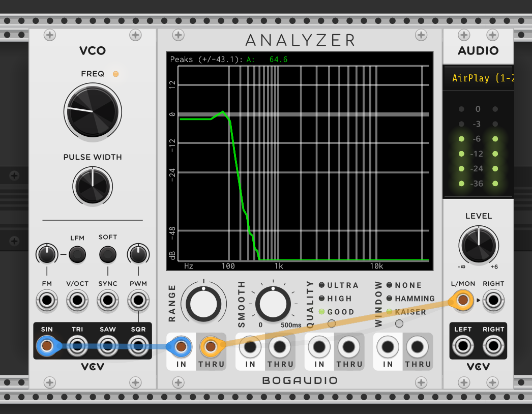Click the Audio L/MON input jack

pyautogui.click(x=463, y=301)
